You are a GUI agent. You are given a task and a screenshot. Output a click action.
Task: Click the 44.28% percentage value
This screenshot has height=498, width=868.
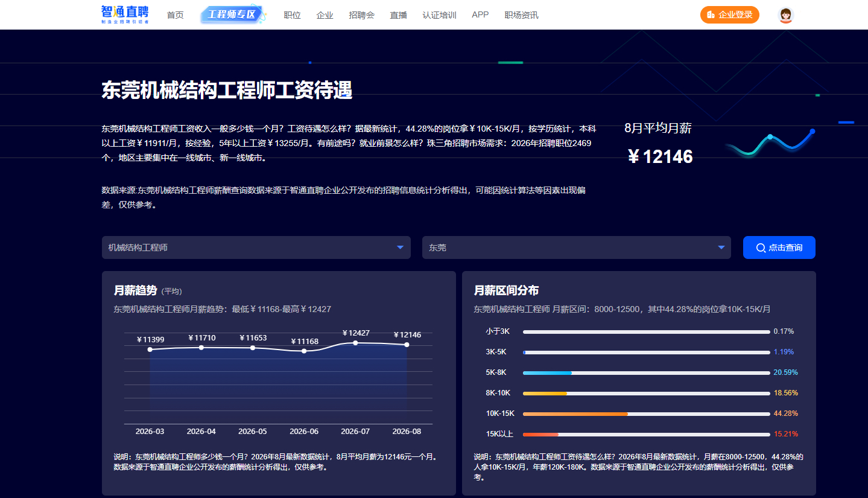tap(786, 413)
